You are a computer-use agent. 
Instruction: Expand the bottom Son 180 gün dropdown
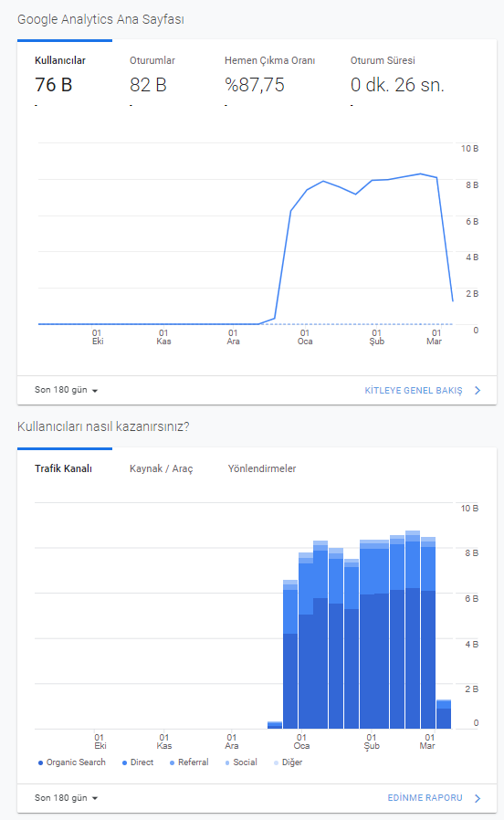(66, 798)
